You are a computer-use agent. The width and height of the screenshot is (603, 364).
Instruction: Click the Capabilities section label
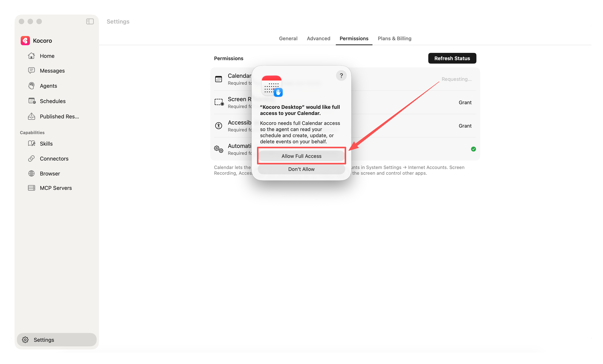[32, 133]
